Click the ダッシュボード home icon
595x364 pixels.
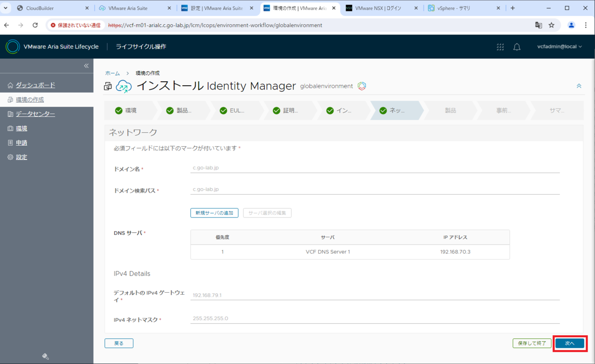[10, 85]
